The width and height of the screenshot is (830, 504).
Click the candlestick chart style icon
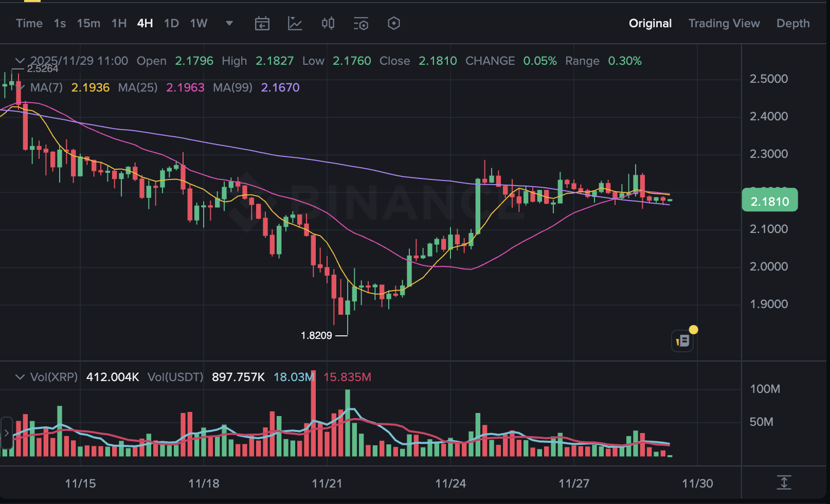tap(328, 24)
